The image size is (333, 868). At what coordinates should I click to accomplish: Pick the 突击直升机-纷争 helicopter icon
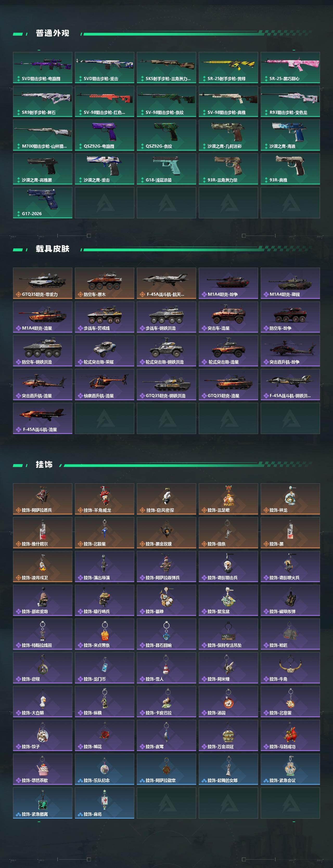290,351
